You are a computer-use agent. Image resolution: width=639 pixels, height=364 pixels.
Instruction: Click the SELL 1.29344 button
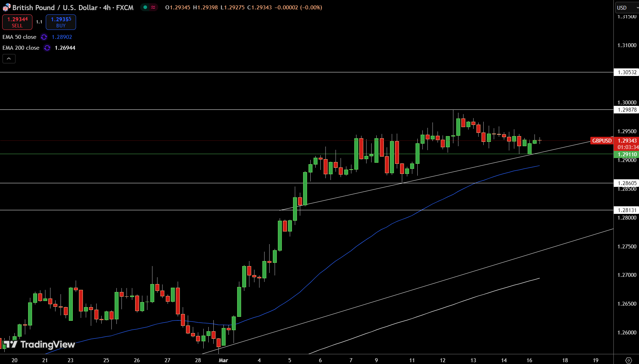pyautogui.click(x=17, y=22)
